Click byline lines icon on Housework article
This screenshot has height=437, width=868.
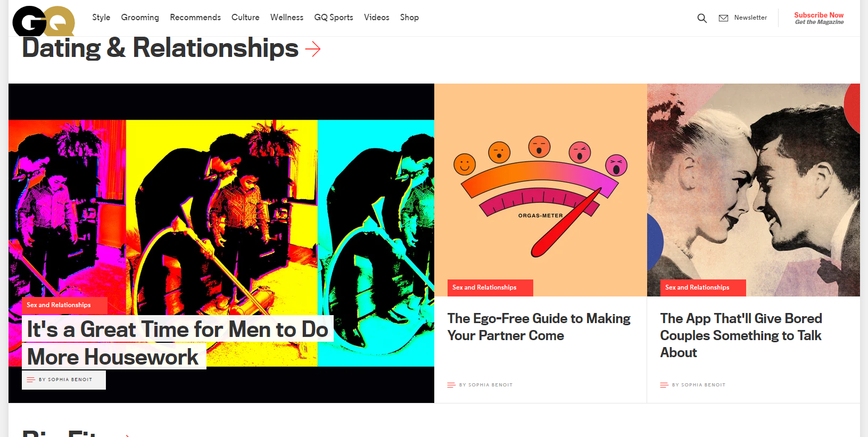pos(31,380)
